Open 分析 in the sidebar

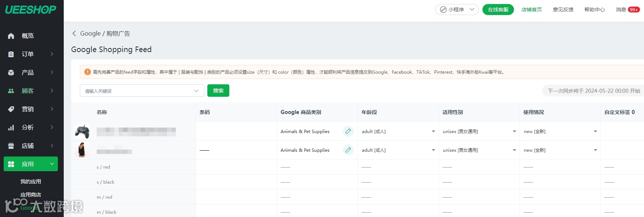point(28,128)
